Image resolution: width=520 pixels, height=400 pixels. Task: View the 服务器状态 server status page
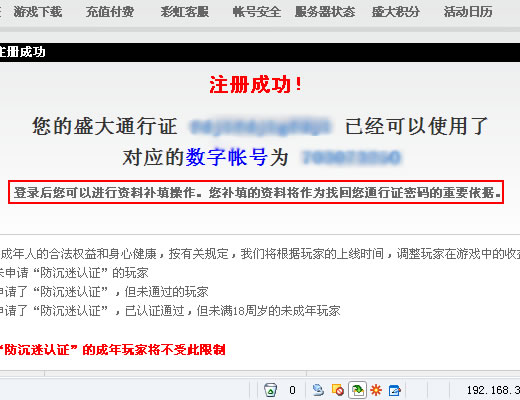[325, 12]
